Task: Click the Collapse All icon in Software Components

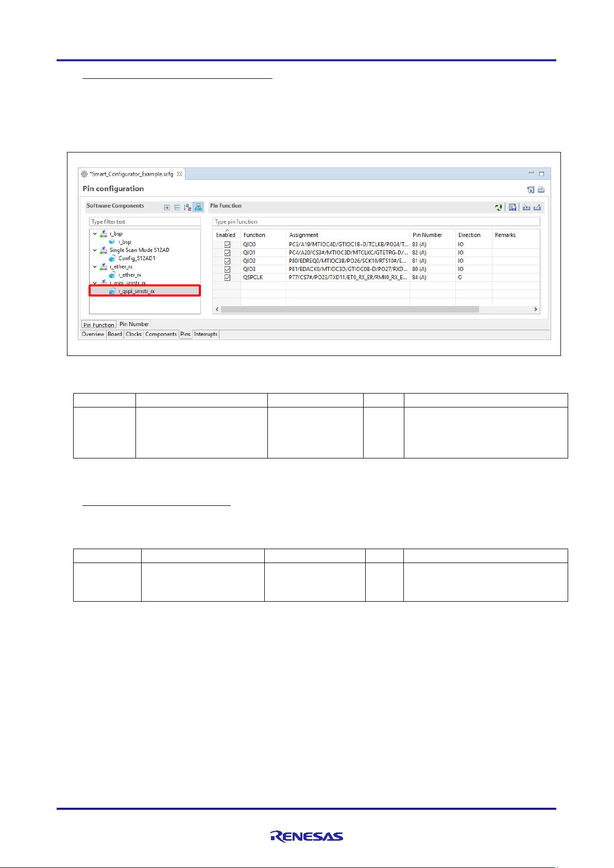Action: click(177, 207)
